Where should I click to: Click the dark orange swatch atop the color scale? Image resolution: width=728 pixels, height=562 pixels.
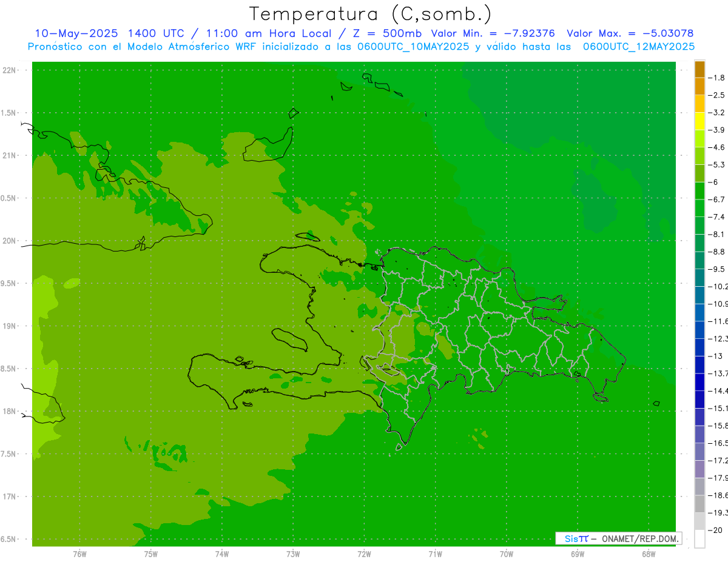699,69
